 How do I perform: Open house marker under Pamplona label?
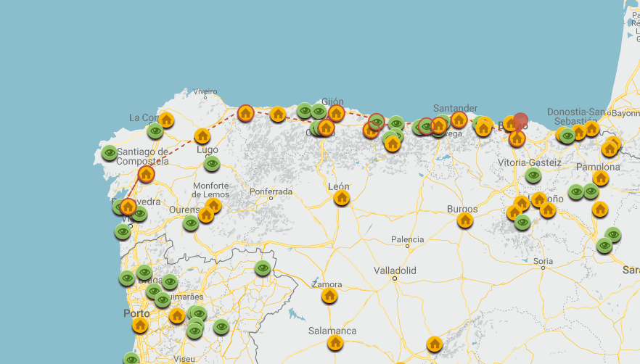coord(600,178)
